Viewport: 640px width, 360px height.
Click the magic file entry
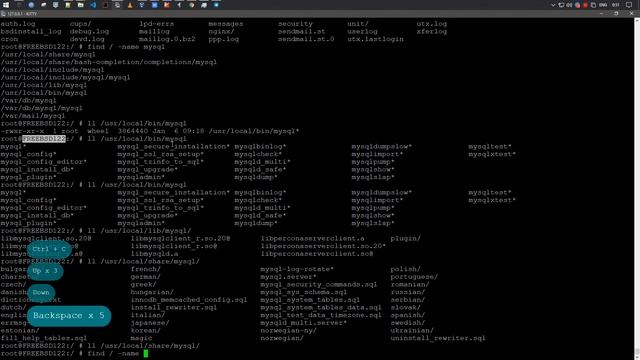click(141, 338)
